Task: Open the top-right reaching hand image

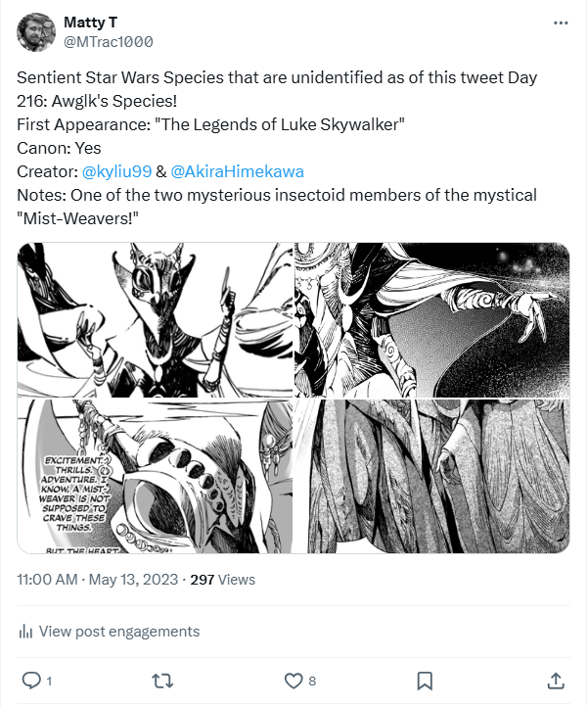Action: 431,319
